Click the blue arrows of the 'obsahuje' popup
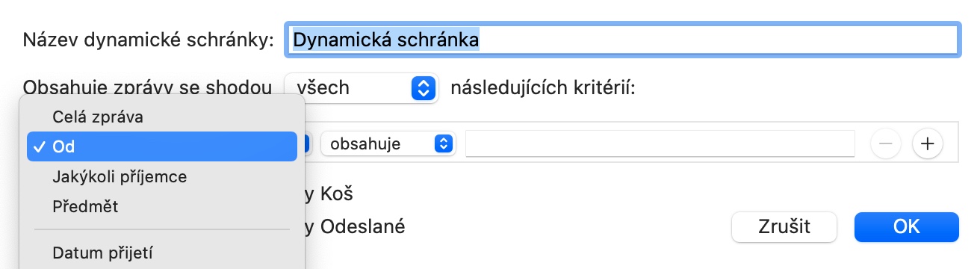This screenshot has height=269, width=980. [x=444, y=143]
